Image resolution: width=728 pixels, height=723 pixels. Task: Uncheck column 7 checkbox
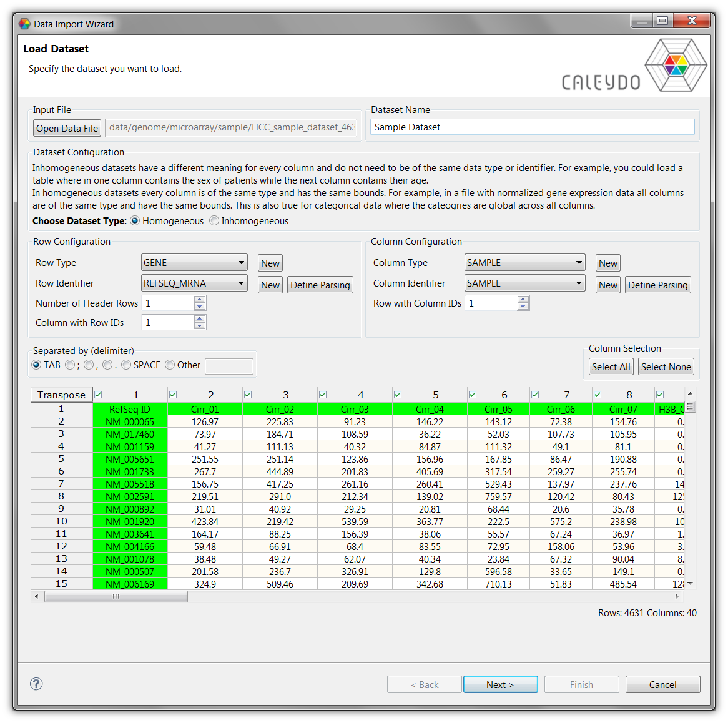tap(535, 395)
